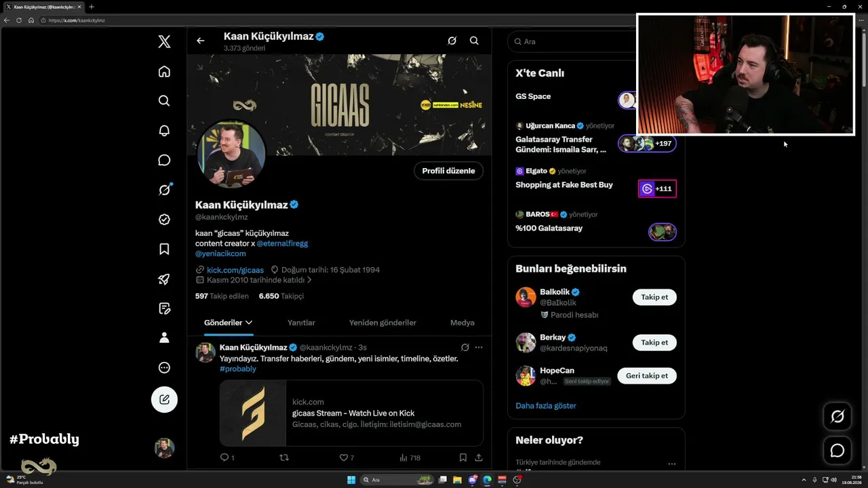Expand the Kasım 2010 join date details

[x=254, y=280]
